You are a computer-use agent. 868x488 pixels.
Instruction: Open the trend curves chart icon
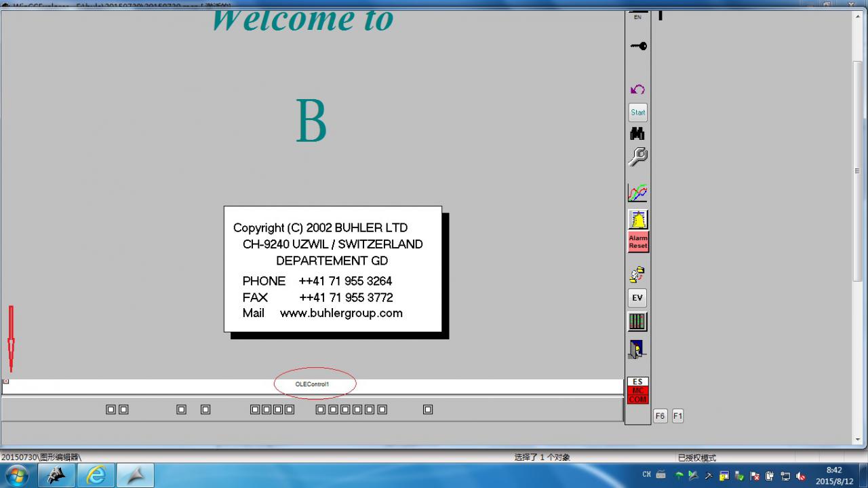click(x=637, y=193)
